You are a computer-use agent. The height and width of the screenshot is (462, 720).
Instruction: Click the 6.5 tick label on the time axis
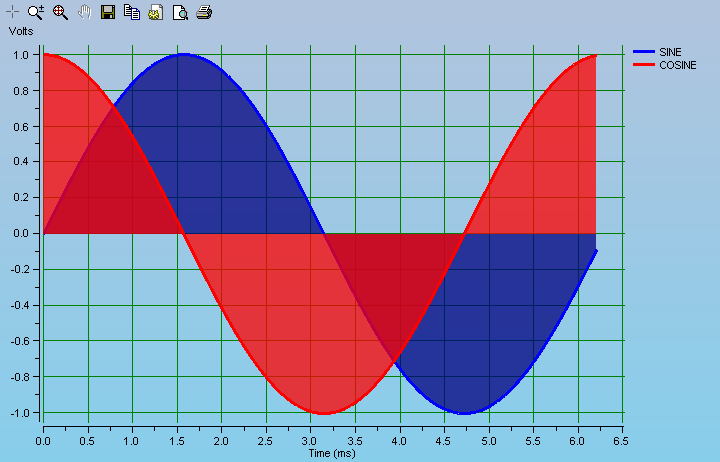tap(620, 440)
